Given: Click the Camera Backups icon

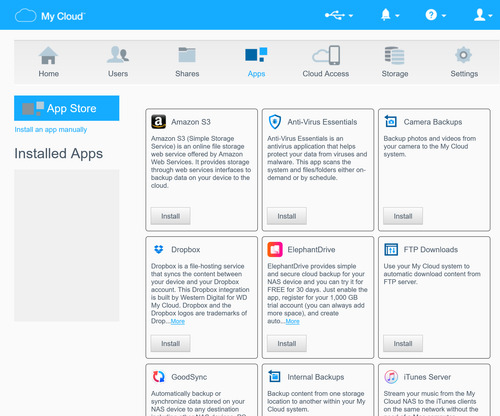Looking at the screenshot, I should [391, 121].
